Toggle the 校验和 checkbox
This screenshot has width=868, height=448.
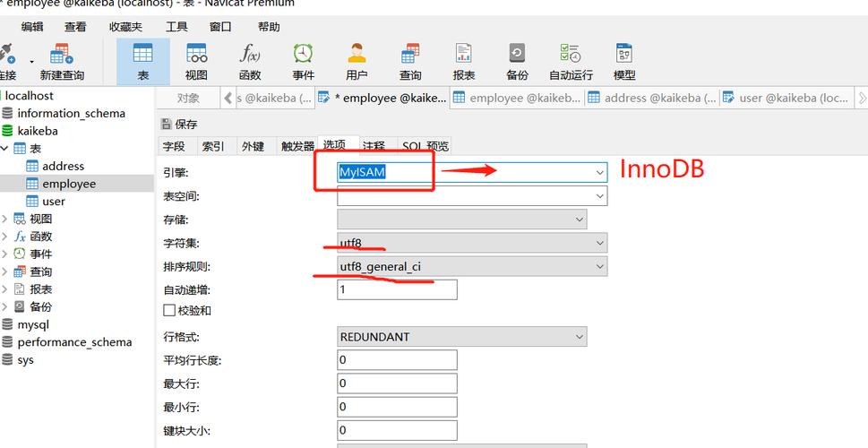[x=169, y=311]
